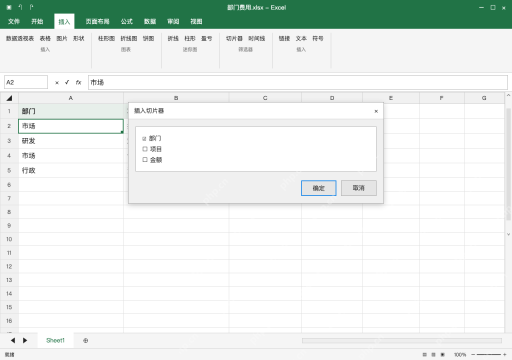
Task: Switch to the 数据 tab
Action: 150,22
